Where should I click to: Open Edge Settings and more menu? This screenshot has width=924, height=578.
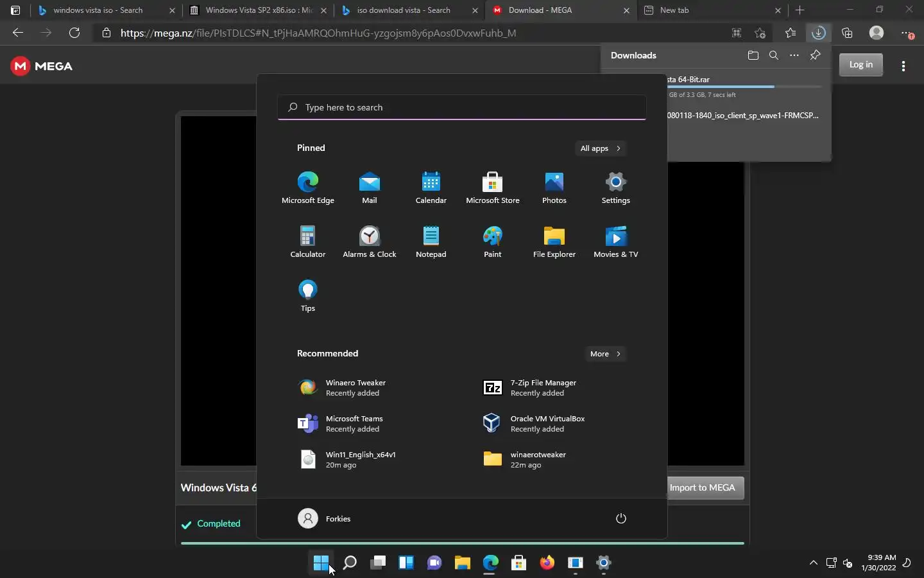(x=906, y=33)
